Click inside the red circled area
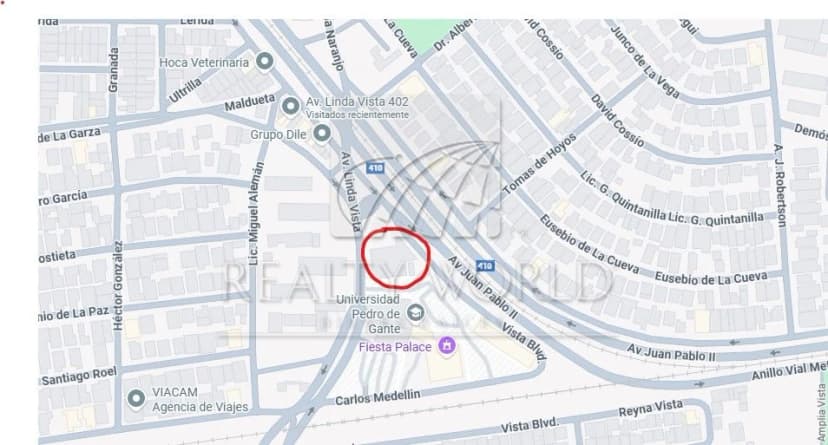 [396, 258]
